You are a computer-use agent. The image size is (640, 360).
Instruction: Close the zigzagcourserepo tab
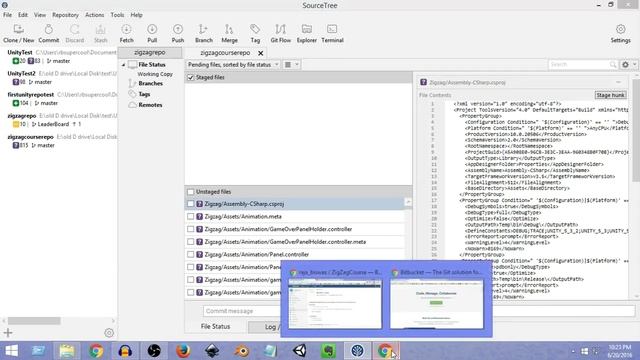click(260, 53)
